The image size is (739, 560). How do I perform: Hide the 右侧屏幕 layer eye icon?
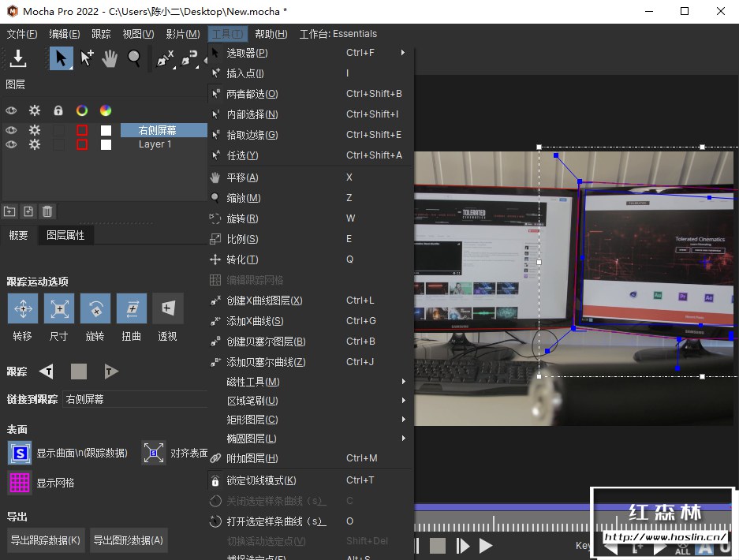tap(11, 129)
